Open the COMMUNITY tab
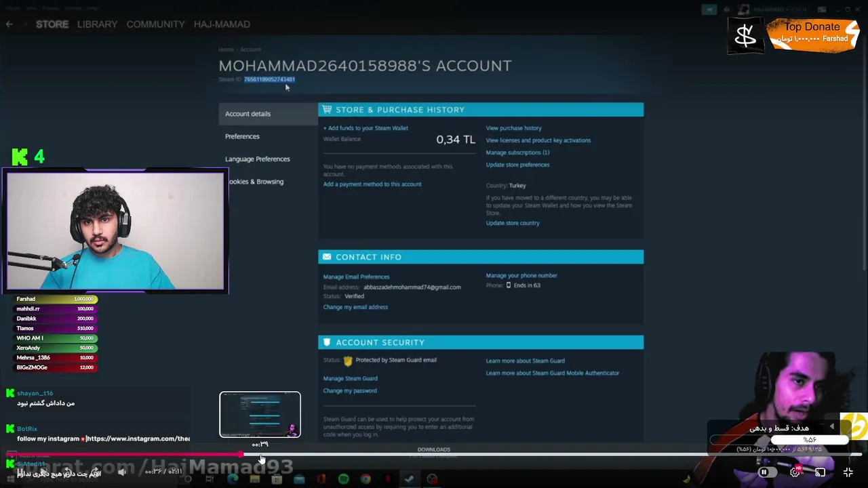The width and height of the screenshot is (868, 488). click(155, 24)
